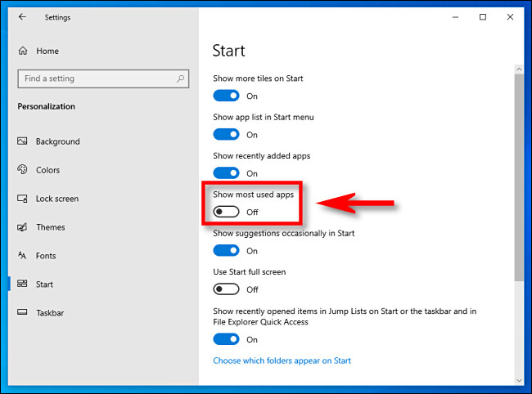
Task: Click the search magnifier icon
Action: 179,78
